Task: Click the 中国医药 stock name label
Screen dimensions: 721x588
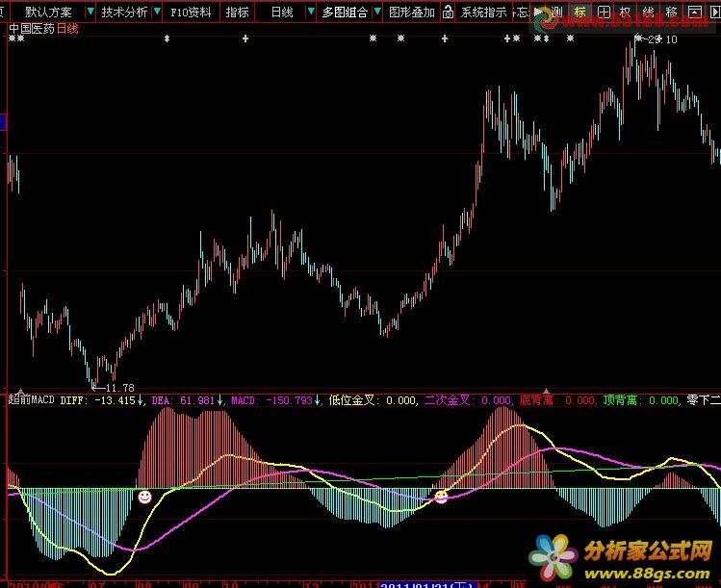Action: pyautogui.click(x=32, y=29)
